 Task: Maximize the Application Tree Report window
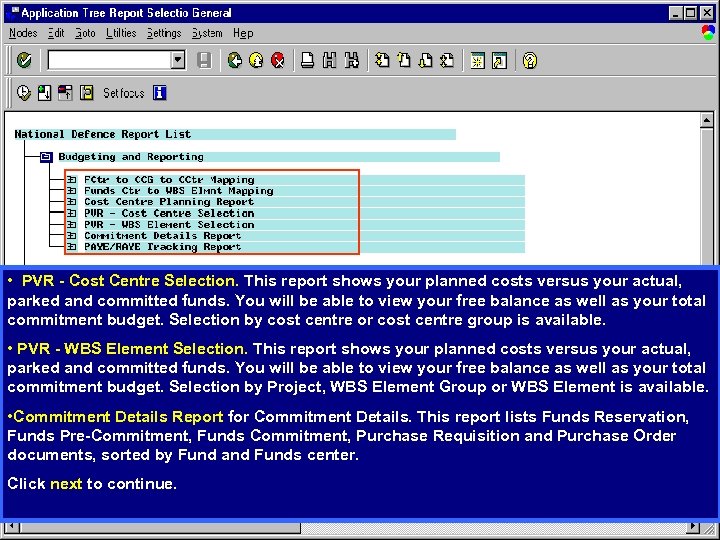691,13
